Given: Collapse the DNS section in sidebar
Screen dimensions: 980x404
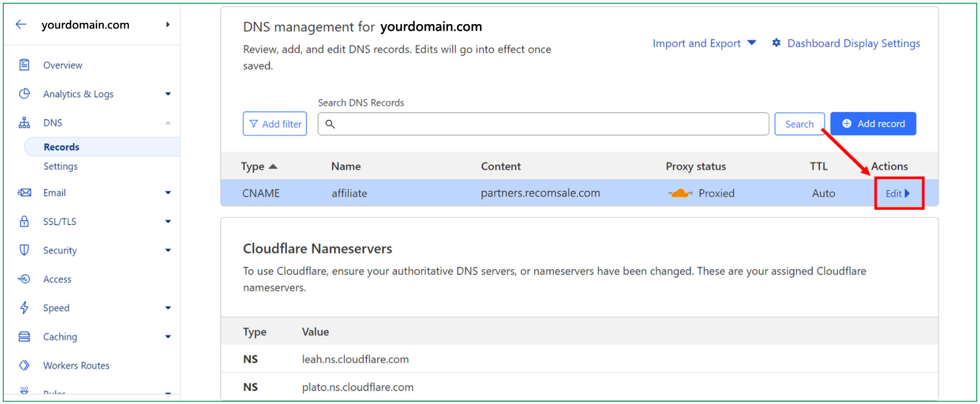Looking at the screenshot, I should 168,123.
